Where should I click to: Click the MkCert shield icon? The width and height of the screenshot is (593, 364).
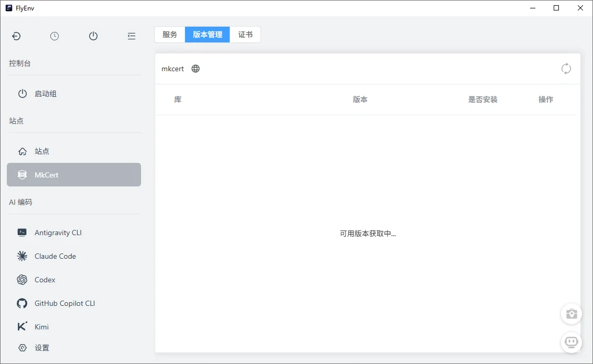(x=23, y=175)
